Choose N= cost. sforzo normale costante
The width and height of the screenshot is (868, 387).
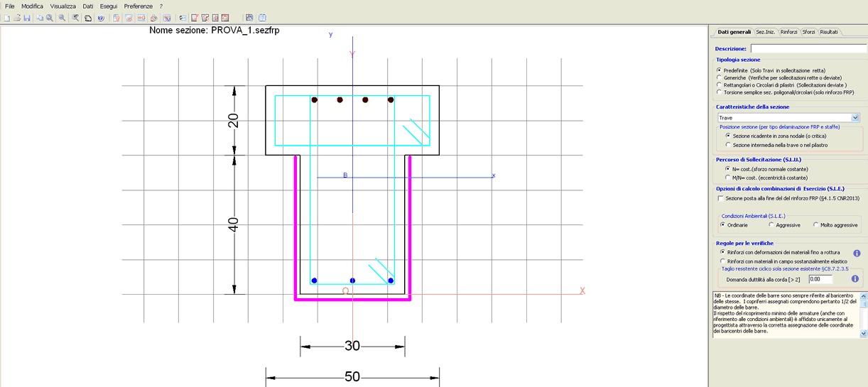(x=728, y=169)
